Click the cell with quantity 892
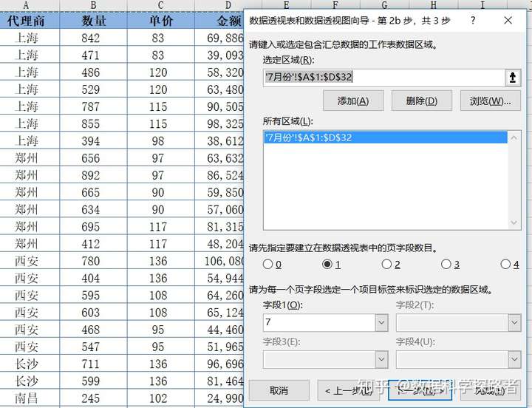532x408 pixels. coord(93,175)
